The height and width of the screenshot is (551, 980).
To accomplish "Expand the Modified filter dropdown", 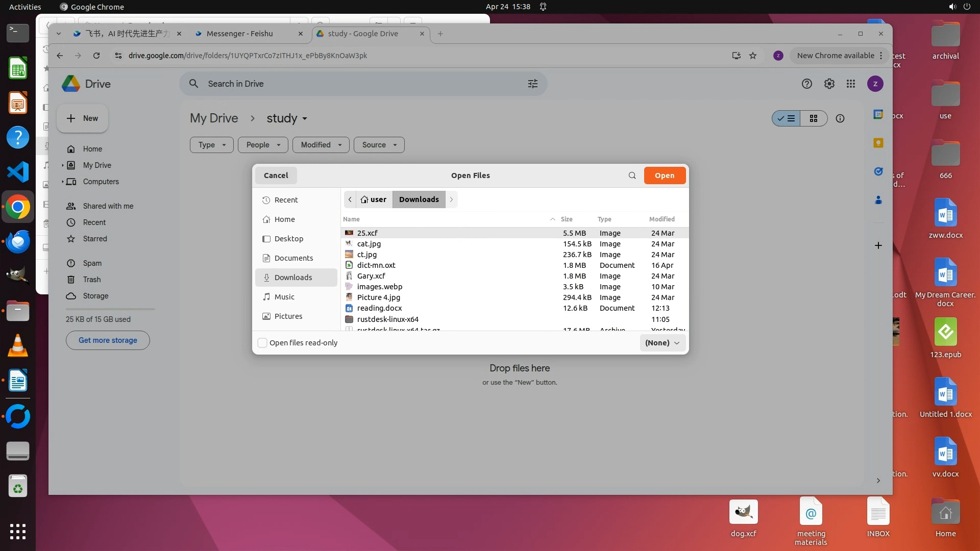I will tap(321, 145).
